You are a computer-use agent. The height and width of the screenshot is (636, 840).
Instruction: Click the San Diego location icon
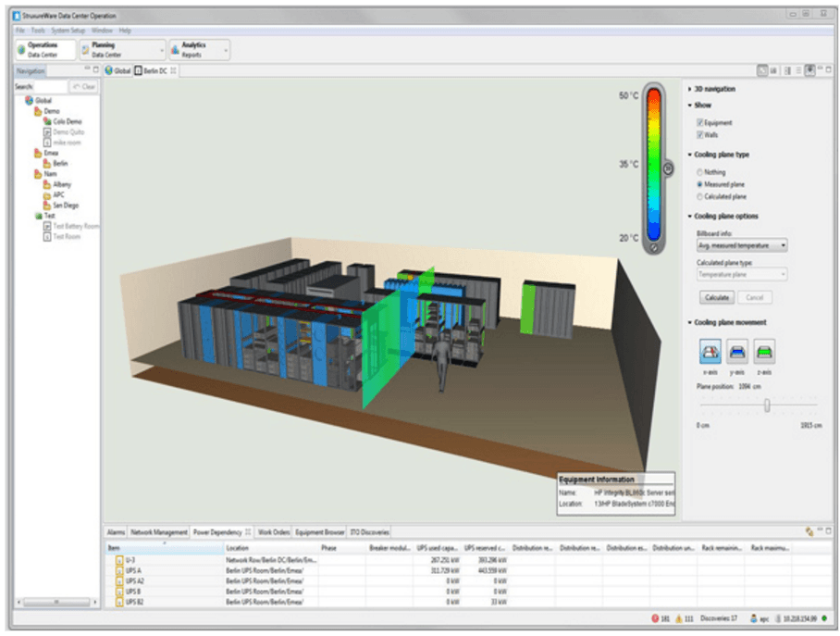47,205
